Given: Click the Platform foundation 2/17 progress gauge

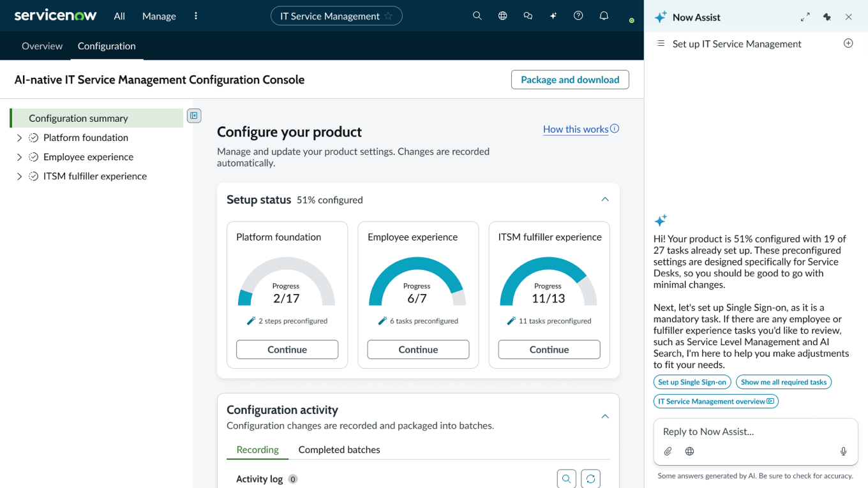Looking at the screenshot, I should pyautogui.click(x=287, y=282).
